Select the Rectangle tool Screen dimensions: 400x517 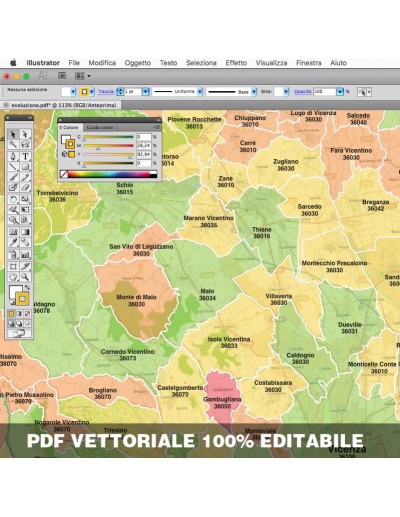tap(25, 167)
